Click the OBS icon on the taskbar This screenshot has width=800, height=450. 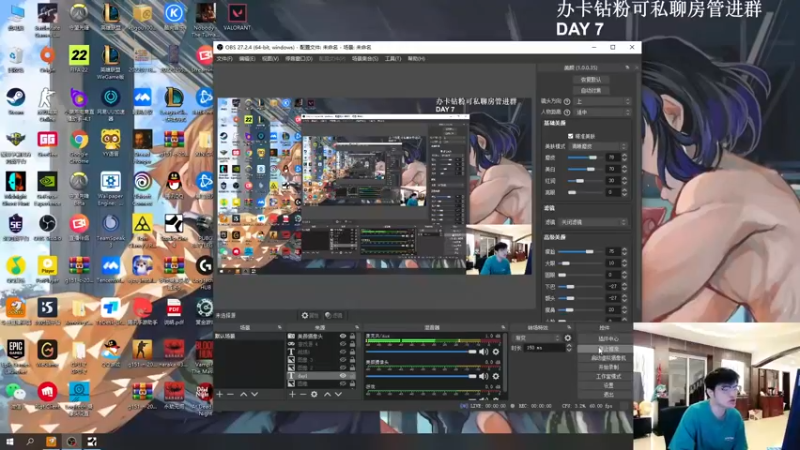pos(71,441)
